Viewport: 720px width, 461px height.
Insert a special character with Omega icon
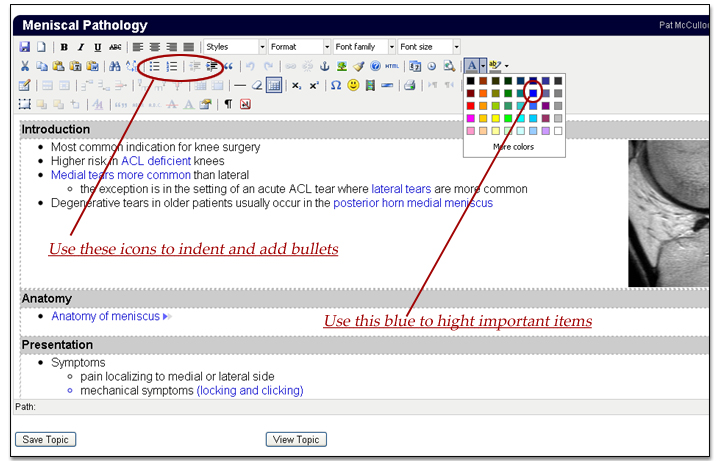tap(336, 85)
